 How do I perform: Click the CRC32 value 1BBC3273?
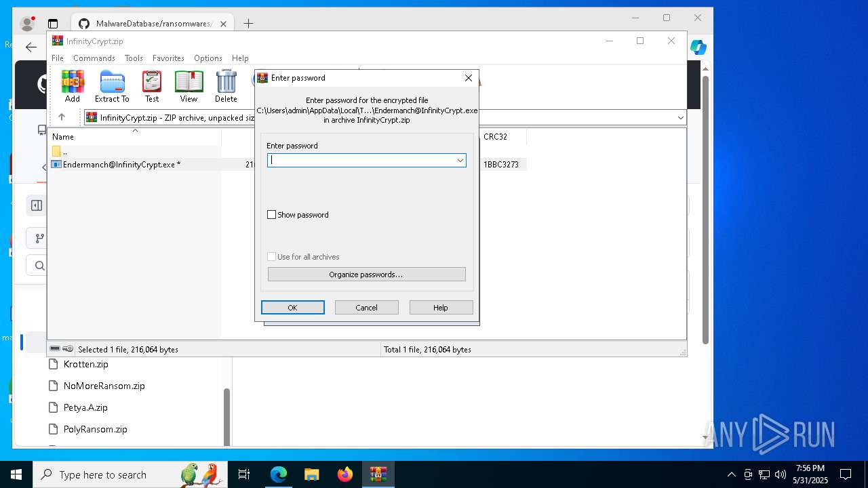(x=501, y=164)
